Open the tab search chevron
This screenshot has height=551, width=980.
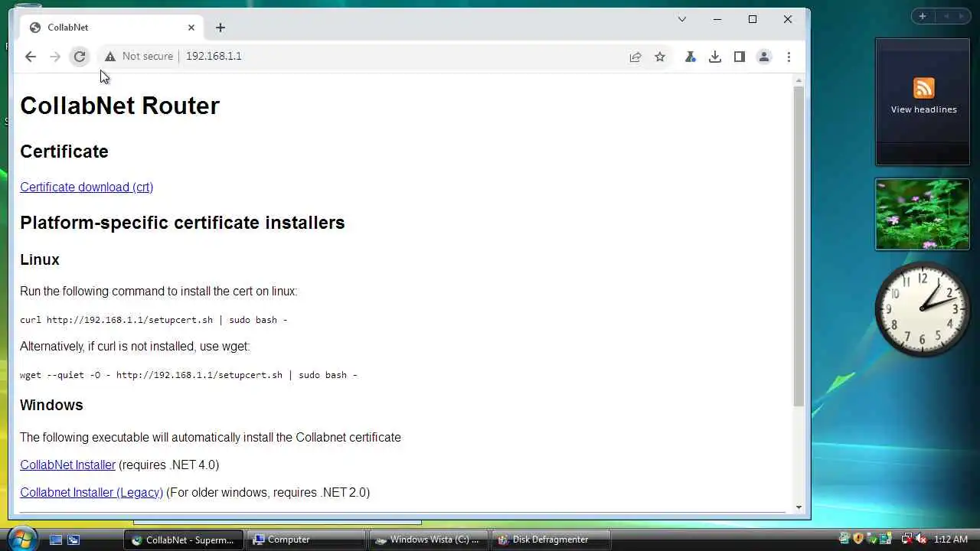click(682, 19)
